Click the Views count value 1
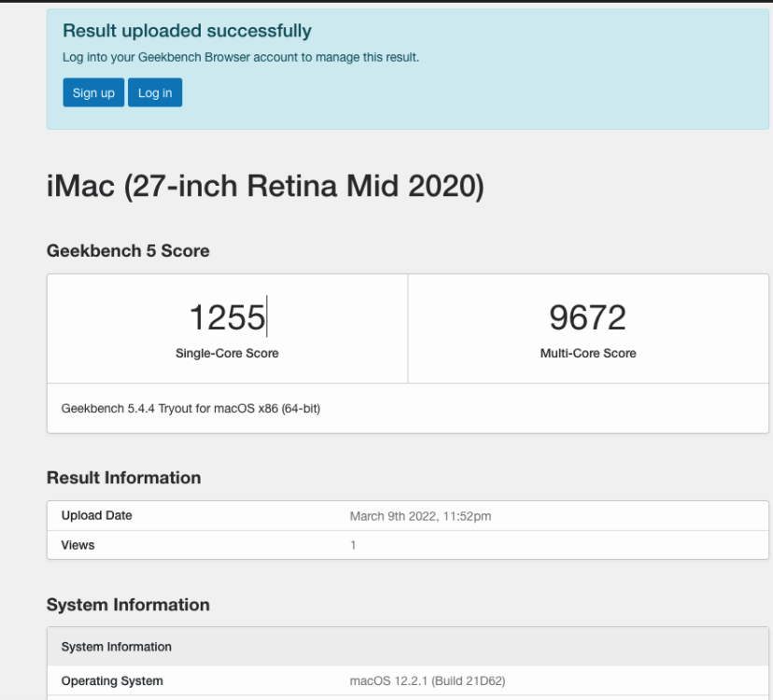The image size is (773, 700). pyautogui.click(x=353, y=545)
